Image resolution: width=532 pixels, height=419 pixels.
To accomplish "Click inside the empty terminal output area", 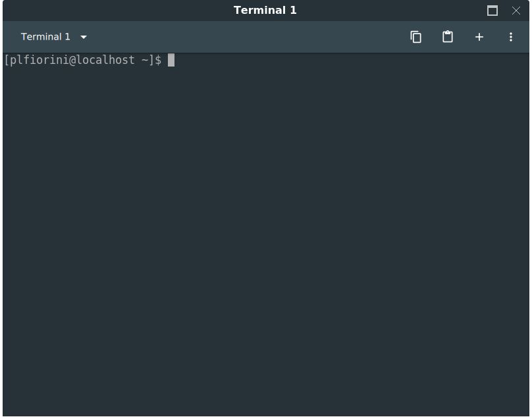I will pos(263,231).
